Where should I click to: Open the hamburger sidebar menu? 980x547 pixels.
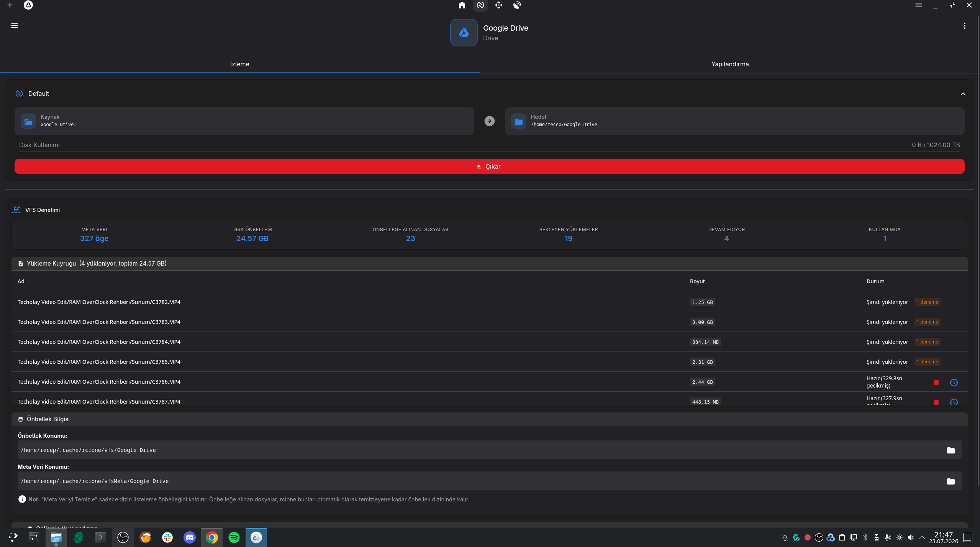point(15,26)
